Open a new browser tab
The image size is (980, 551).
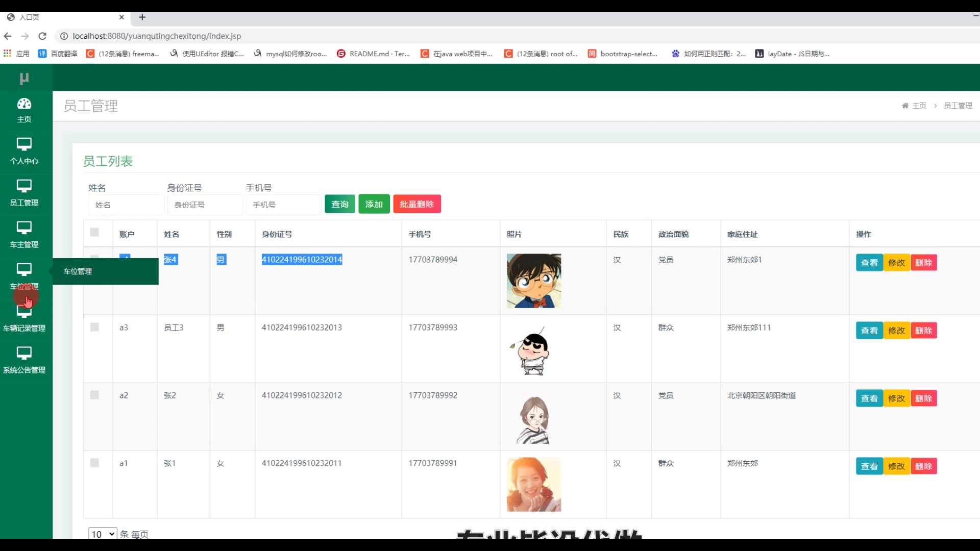pos(142,17)
